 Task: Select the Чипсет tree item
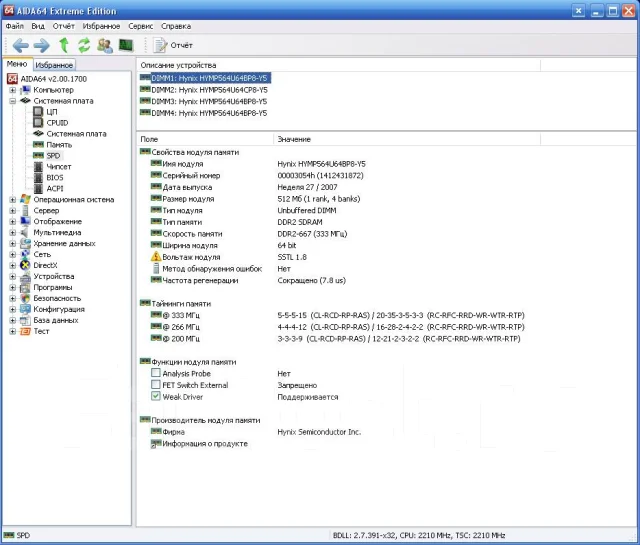tap(59, 167)
